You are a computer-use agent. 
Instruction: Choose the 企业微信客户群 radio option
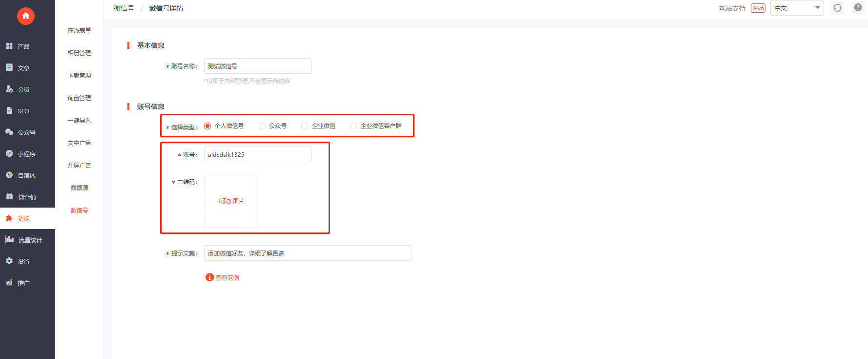click(x=353, y=126)
